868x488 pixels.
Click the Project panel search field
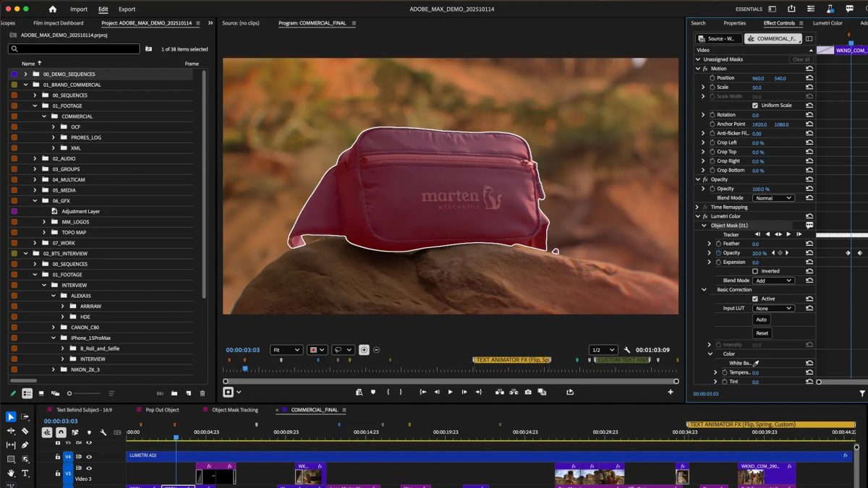(x=75, y=49)
